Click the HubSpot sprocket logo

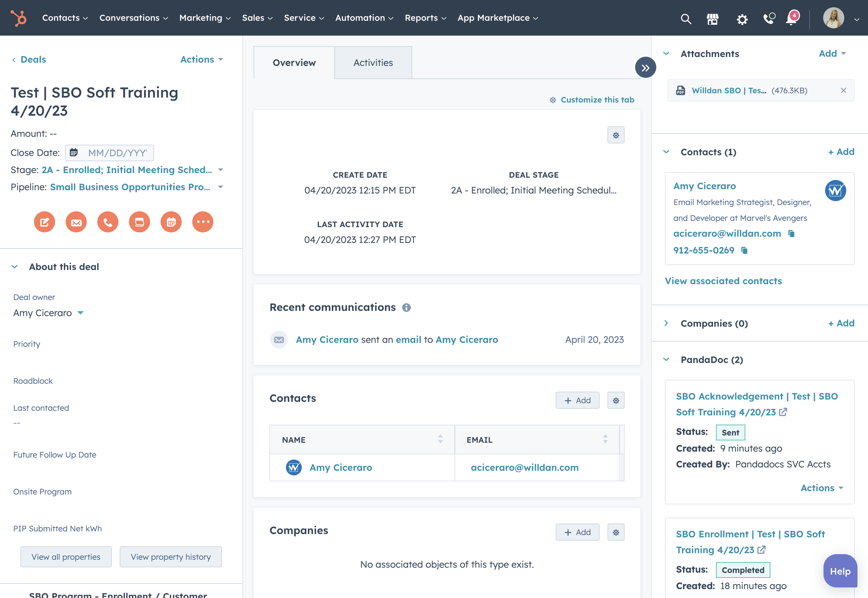point(18,18)
